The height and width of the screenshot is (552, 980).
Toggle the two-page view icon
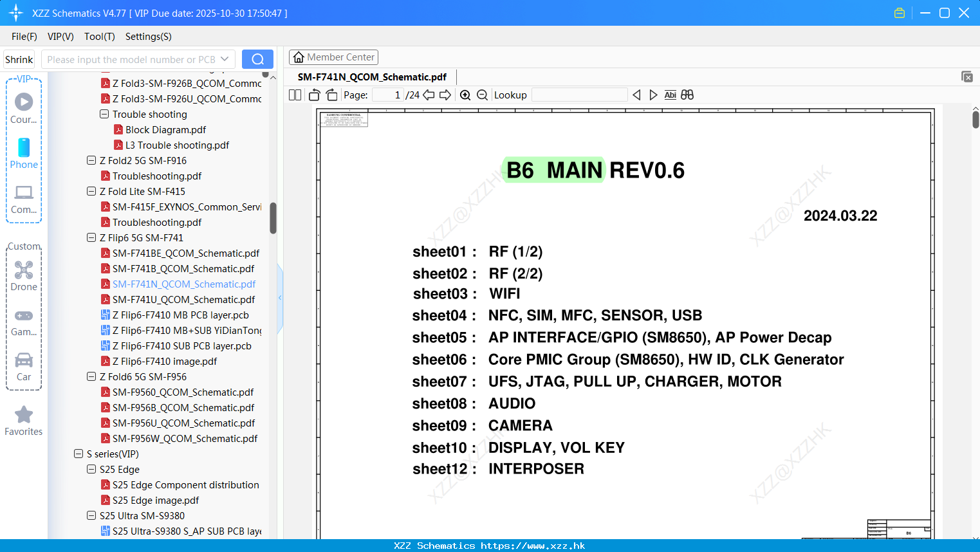[x=295, y=95]
